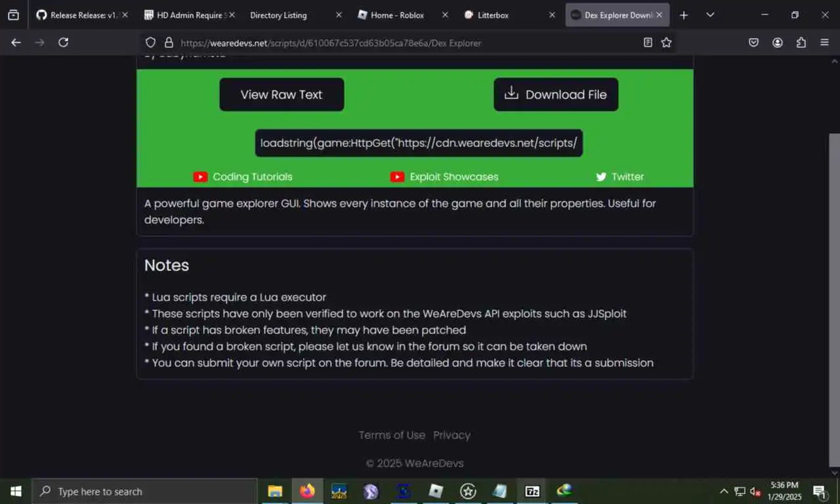Close the Home - Roblox tab

(445, 14)
